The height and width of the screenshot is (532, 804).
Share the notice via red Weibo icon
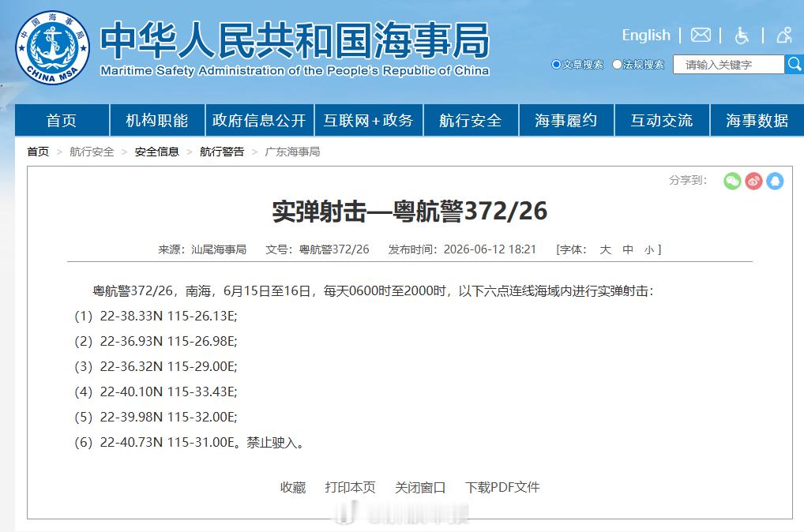pos(753,181)
